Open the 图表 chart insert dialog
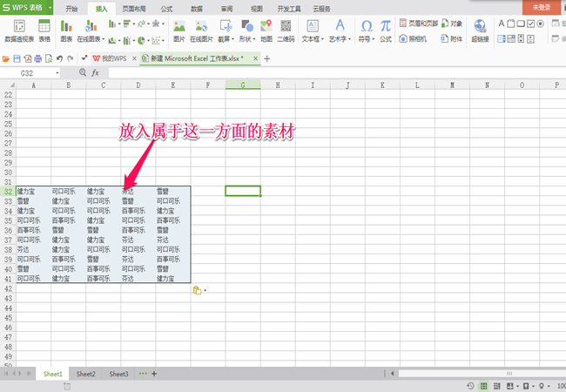 66,31
